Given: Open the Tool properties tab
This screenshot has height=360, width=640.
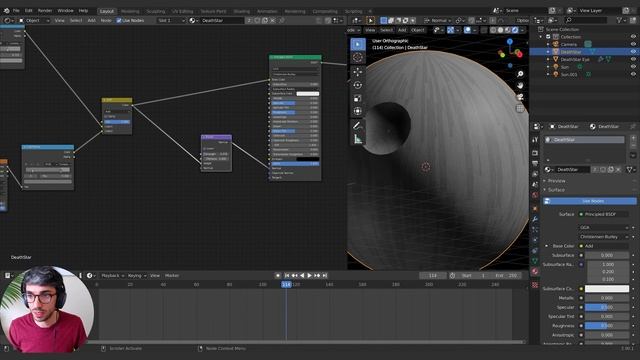Looking at the screenshot, I should tap(535, 140).
